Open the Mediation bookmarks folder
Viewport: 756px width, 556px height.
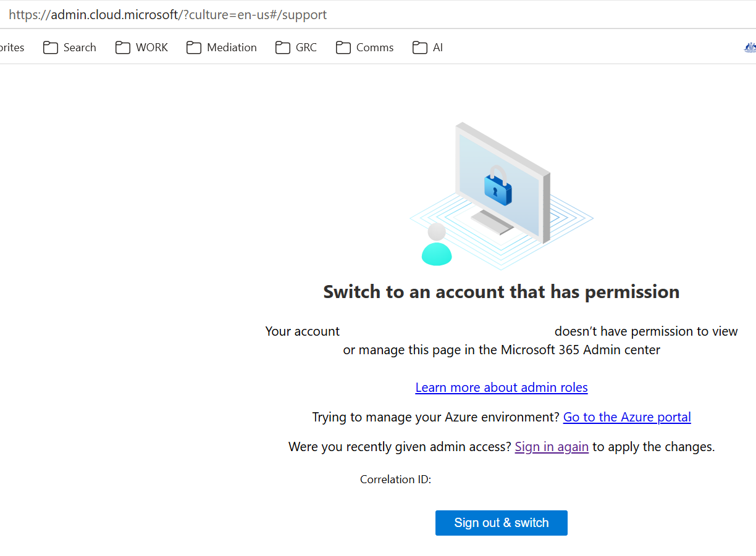pyautogui.click(x=222, y=48)
